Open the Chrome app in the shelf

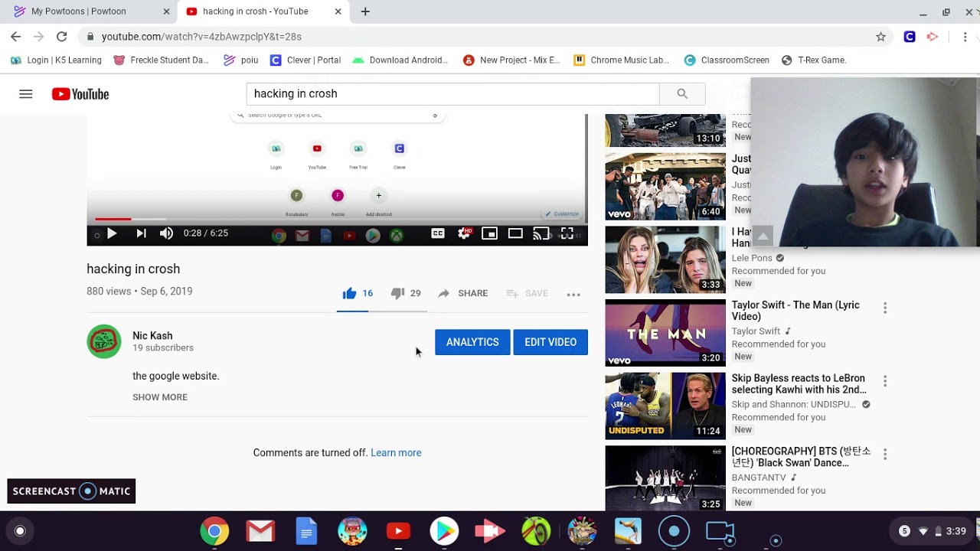click(x=214, y=531)
